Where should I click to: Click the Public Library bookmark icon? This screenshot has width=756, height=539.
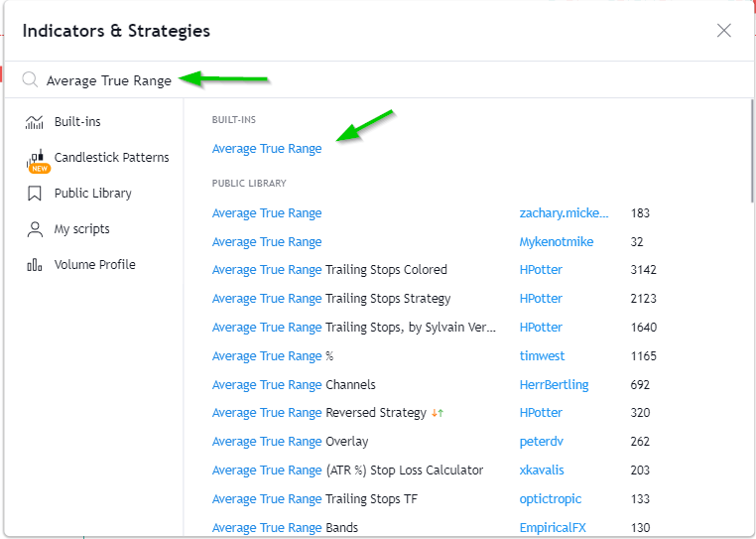pyautogui.click(x=35, y=194)
